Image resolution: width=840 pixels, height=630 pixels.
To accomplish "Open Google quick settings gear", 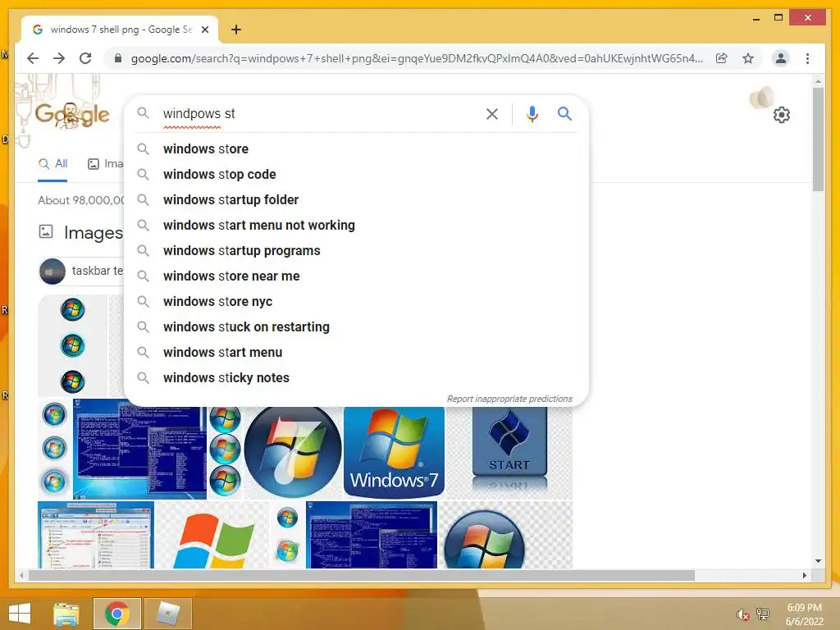I will click(x=782, y=115).
